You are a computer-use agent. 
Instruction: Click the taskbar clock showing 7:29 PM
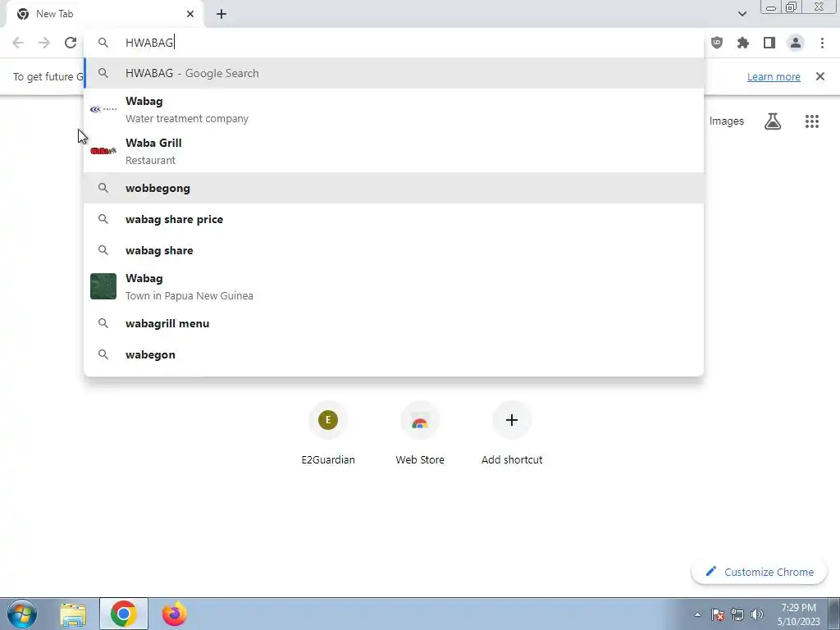click(798, 614)
